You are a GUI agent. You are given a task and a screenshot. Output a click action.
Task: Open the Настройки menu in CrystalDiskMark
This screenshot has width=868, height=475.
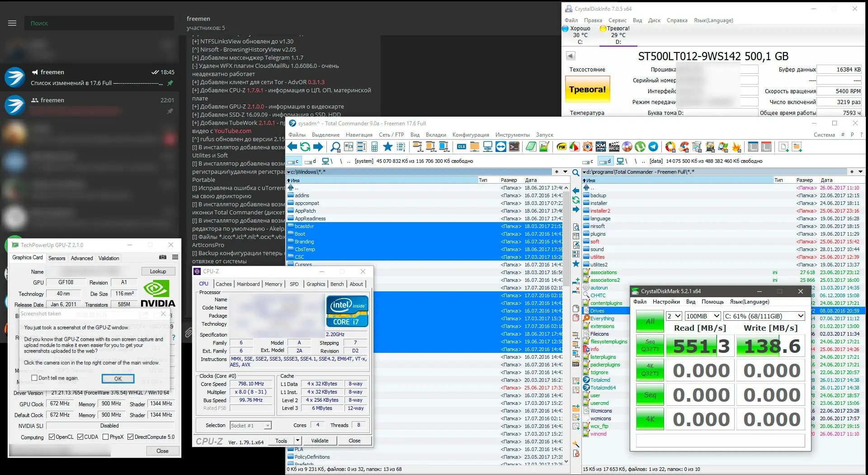coord(666,302)
